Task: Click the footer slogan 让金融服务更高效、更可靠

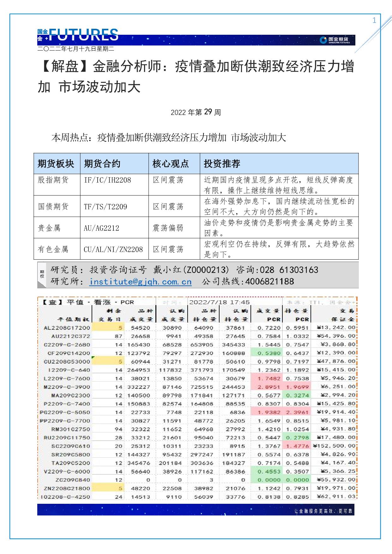Action: (323, 511)
